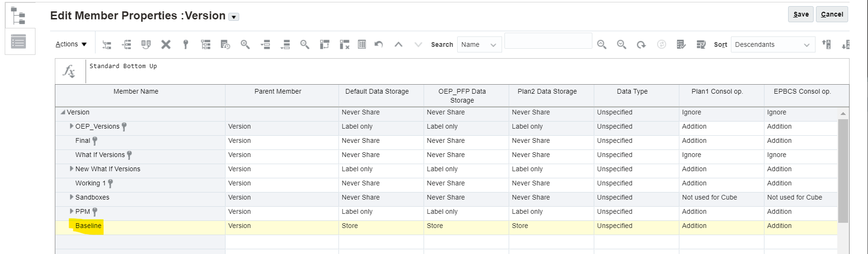
Task: Click the Add Sibling member icon
Action: click(x=126, y=44)
